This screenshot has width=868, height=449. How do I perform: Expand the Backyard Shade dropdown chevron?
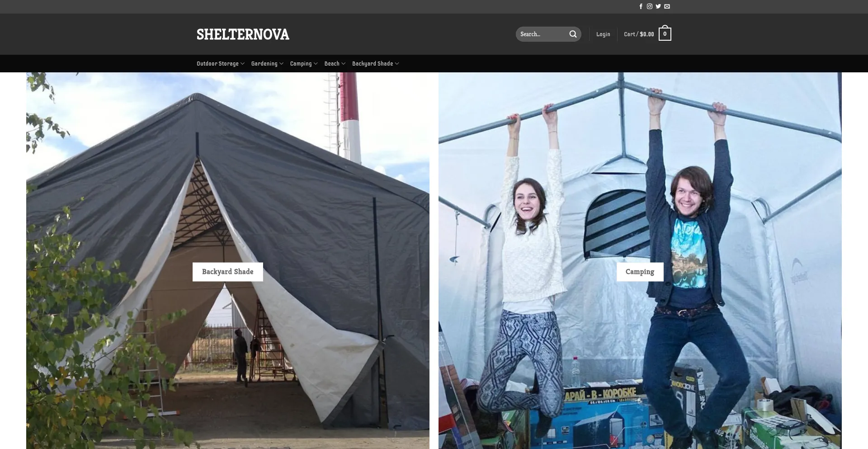tap(397, 64)
